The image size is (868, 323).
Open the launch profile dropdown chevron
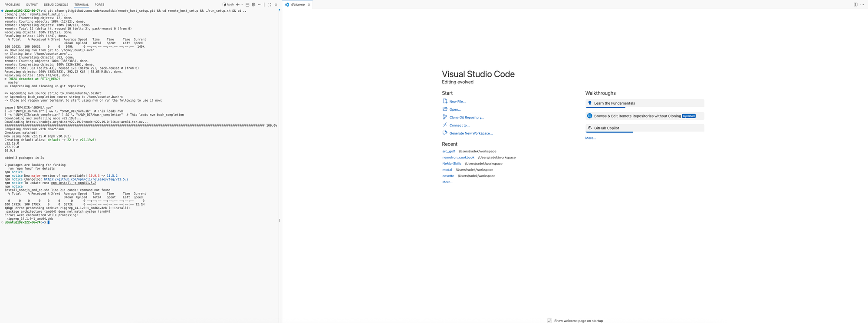pyautogui.click(x=242, y=5)
